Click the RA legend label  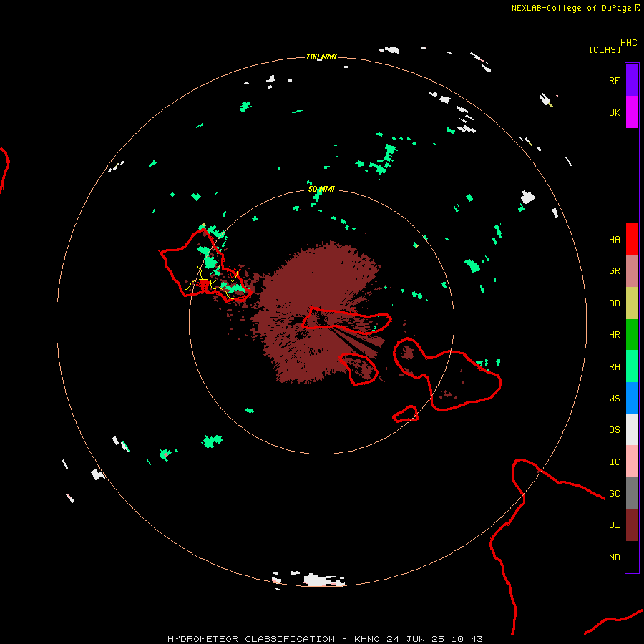pyautogui.click(x=614, y=367)
